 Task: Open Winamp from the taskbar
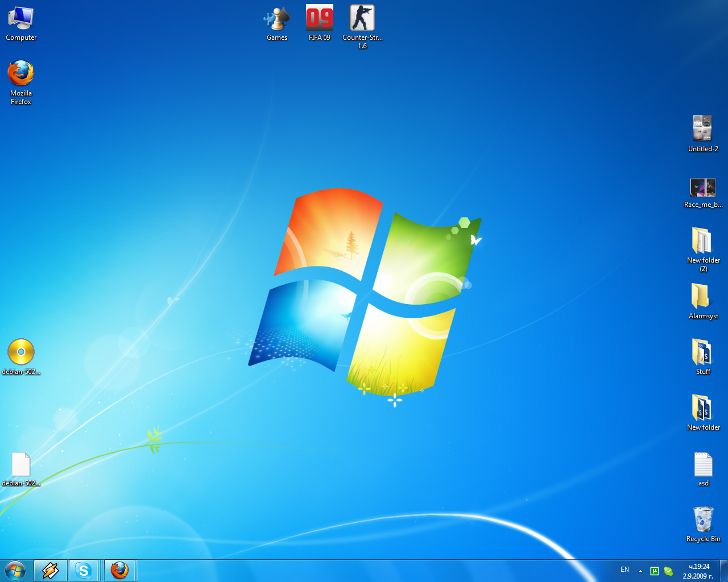[x=51, y=571]
